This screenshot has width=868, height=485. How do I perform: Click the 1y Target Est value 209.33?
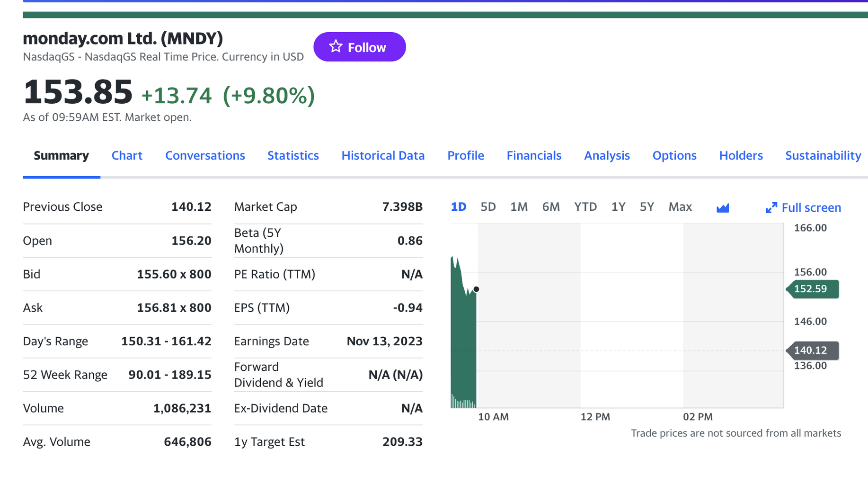pos(402,442)
